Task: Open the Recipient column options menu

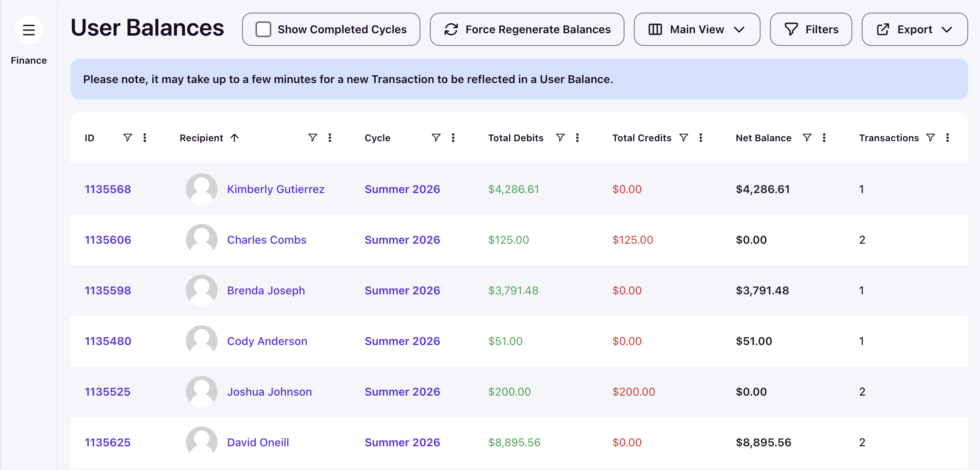Action: (x=330, y=138)
